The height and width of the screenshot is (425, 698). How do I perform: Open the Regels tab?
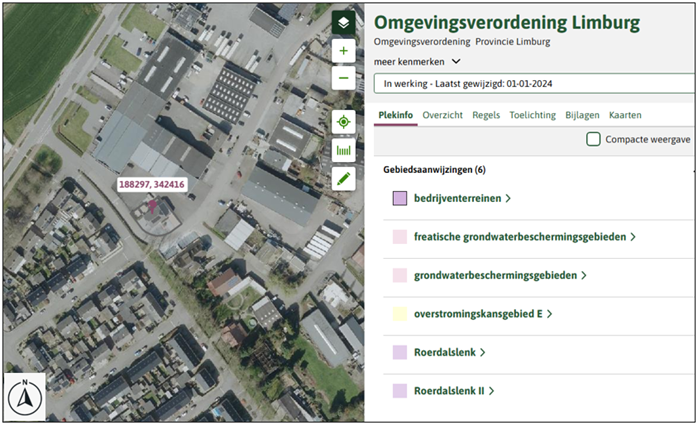(x=486, y=115)
